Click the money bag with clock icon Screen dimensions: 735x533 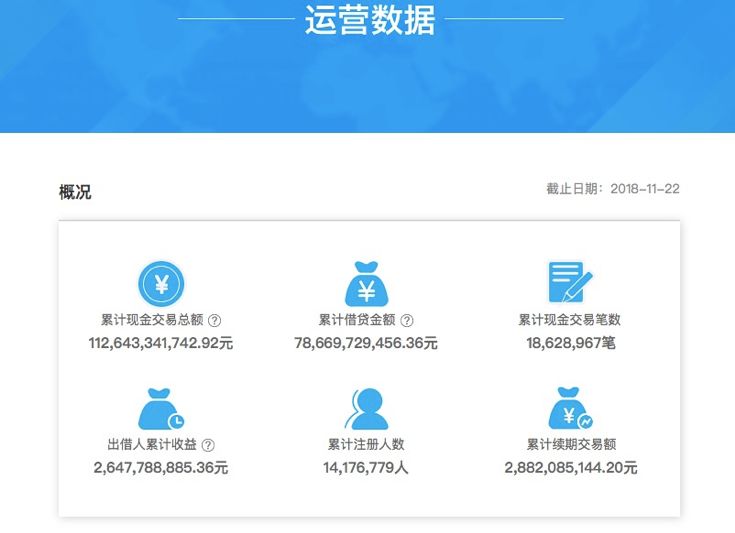tap(161, 409)
